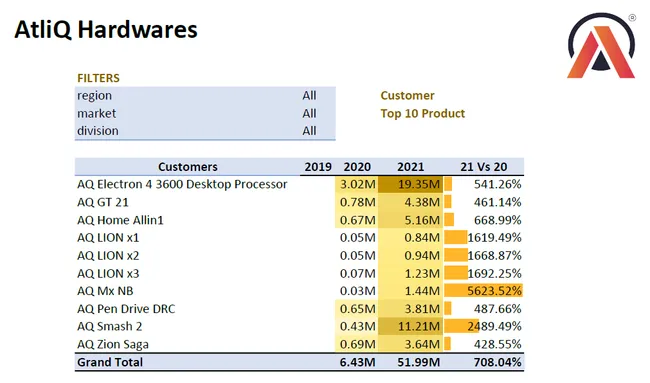Select the 2020 column header
Viewport: 650px width, 383px height.
pyautogui.click(x=357, y=167)
